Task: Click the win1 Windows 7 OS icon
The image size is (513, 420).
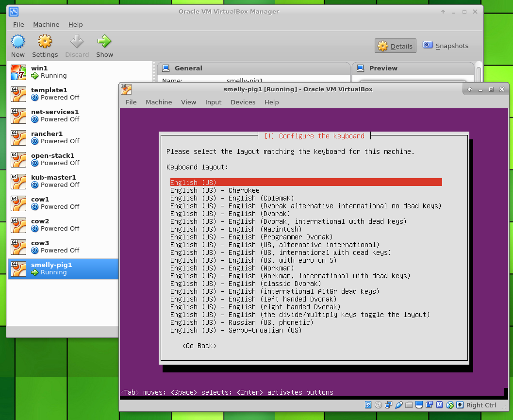Action: coord(18,72)
